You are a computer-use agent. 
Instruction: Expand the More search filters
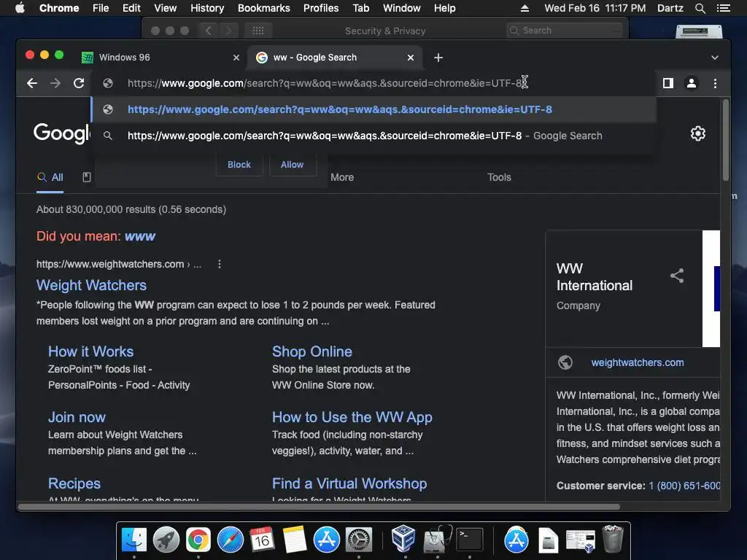point(342,178)
